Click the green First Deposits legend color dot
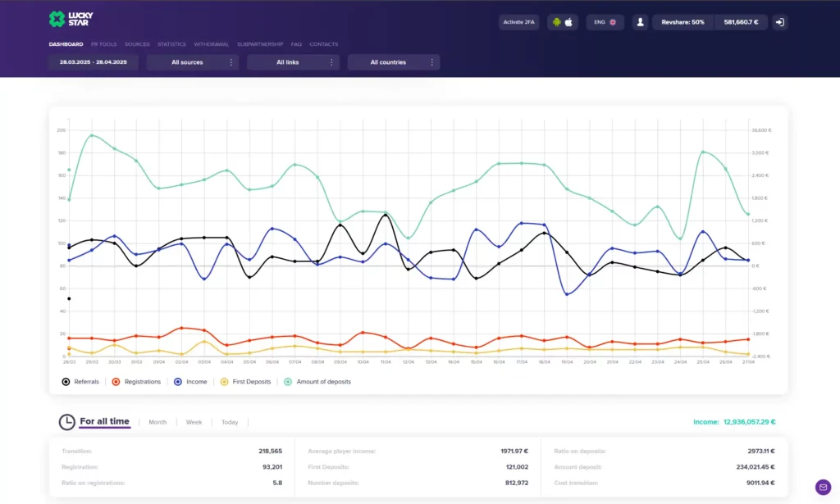Viewport: 840px width, 504px height. click(225, 381)
